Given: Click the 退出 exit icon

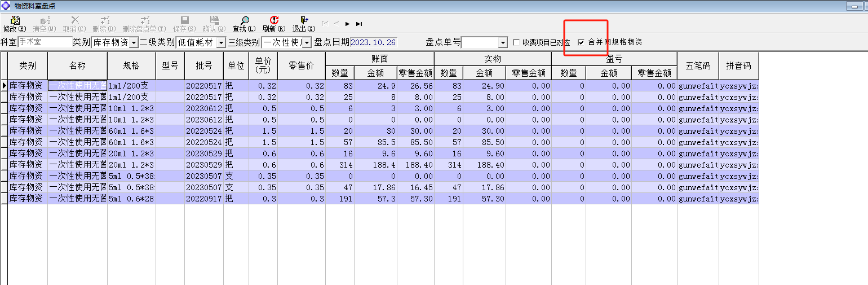Looking at the screenshot, I should pos(304,20).
